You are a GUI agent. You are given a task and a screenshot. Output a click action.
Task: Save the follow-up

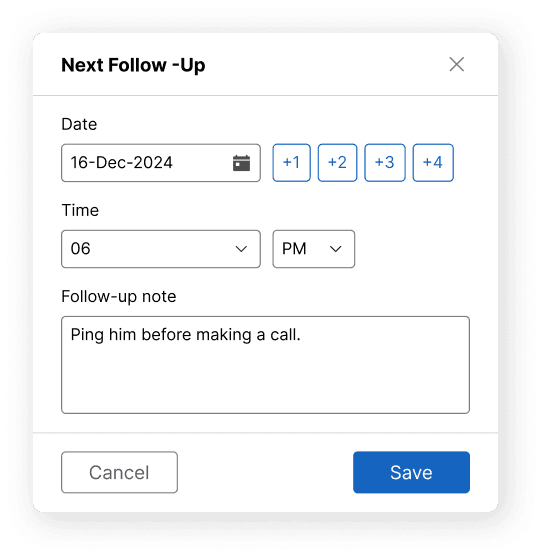tap(411, 472)
